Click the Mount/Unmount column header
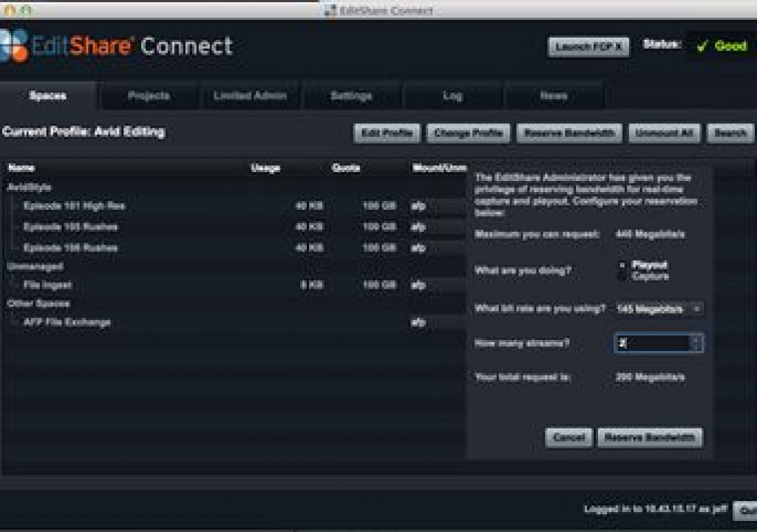Image resolution: width=757 pixels, height=532 pixels. [x=439, y=168]
